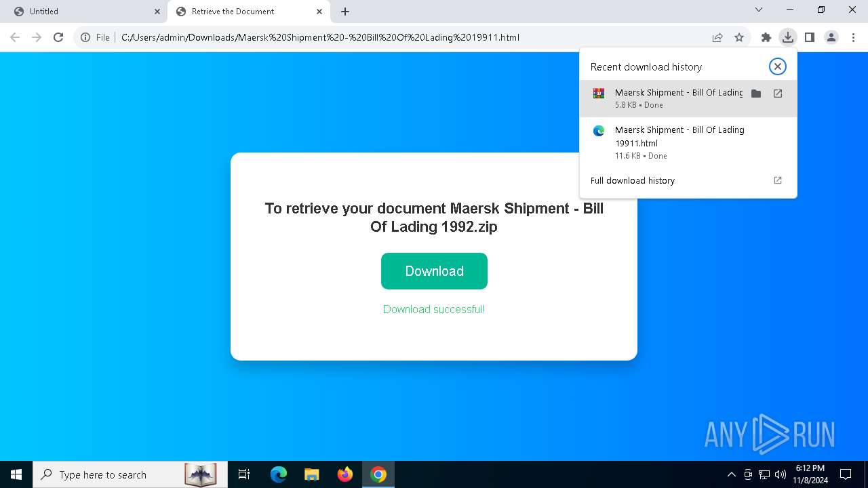Click the search highlight image in taskbar
The width and height of the screenshot is (868, 488).
201,474
